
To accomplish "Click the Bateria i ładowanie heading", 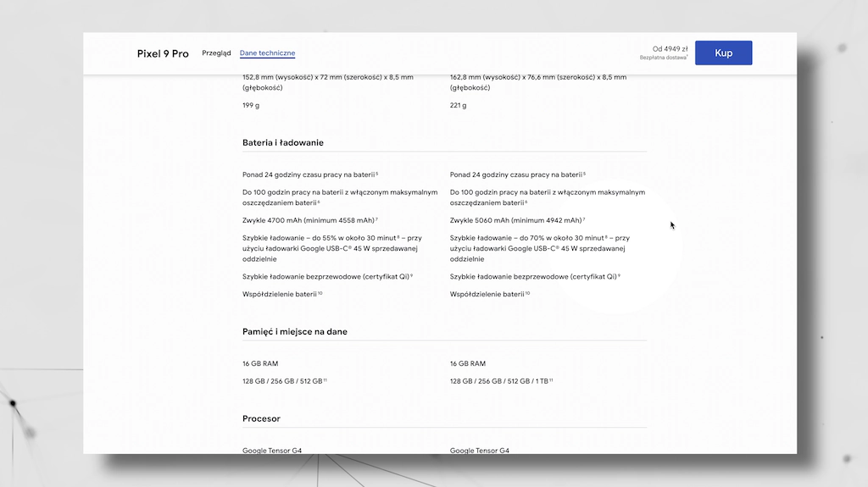I will point(283,143).
